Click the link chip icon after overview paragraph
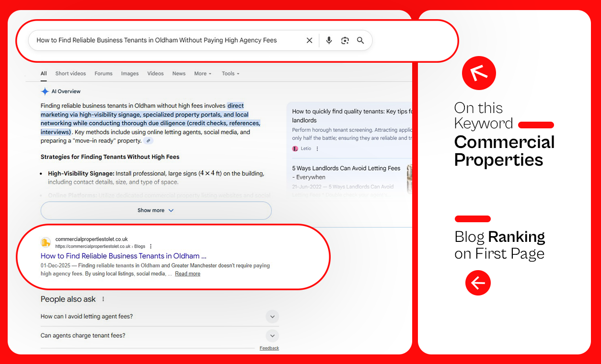The image size is (601, 364). pyautogui.click(x=149, y=141)
